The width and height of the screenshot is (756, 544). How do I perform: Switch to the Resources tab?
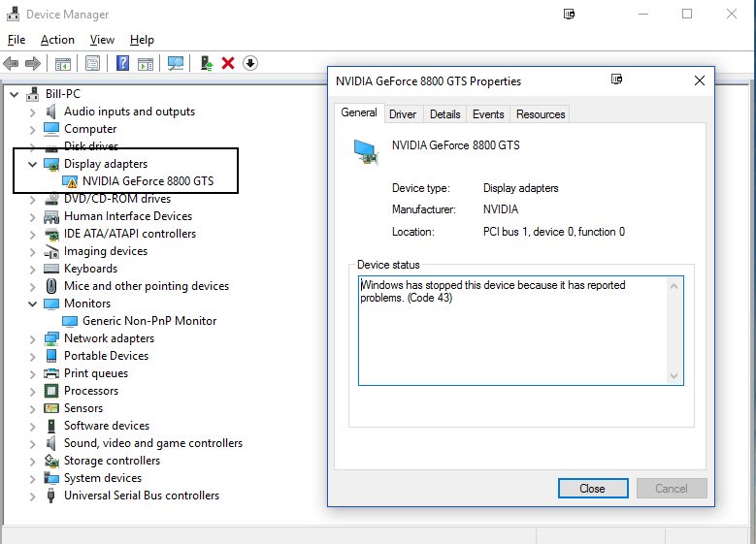tap(541, 114)
